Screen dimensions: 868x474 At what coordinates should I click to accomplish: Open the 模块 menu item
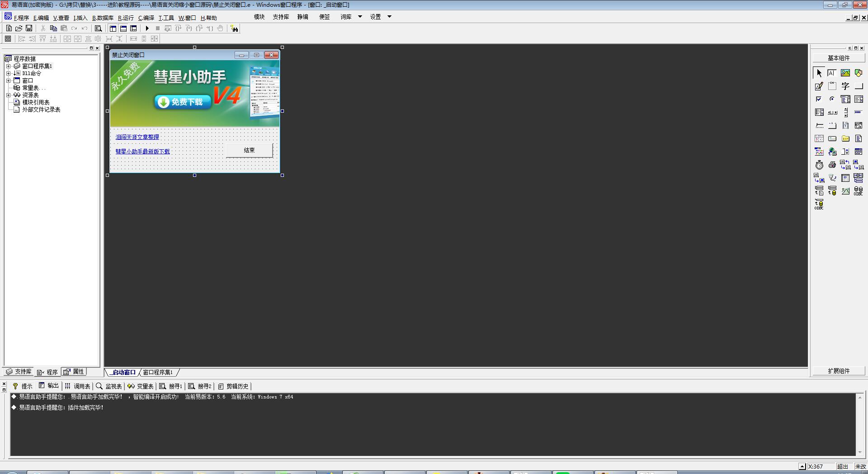tap(259, 17)
